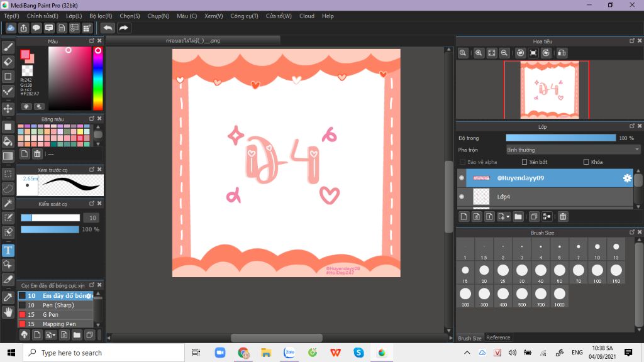Viewport: 644px width, 362px height.
Task: Open File Explorer from the taskbar
Action: tap(266, 353)
